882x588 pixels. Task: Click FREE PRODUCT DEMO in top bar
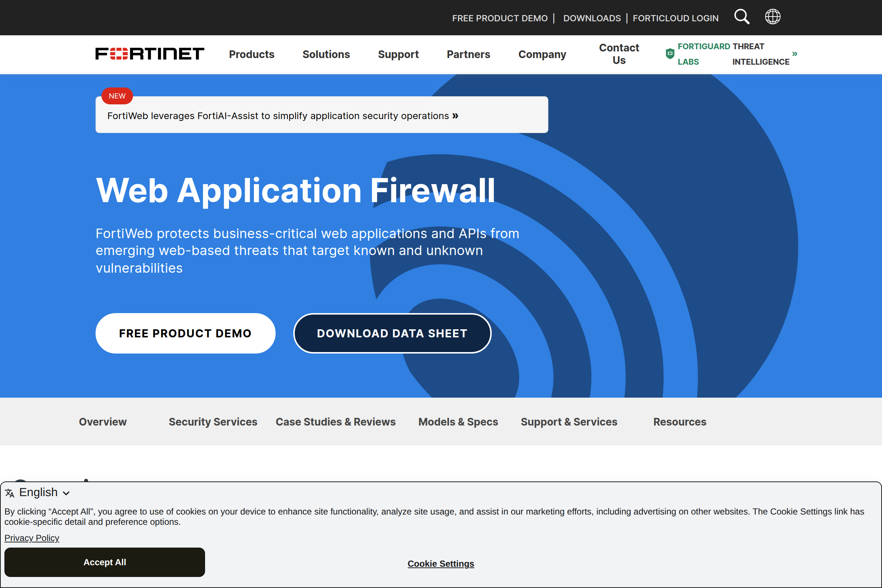(x=500, y=18)
